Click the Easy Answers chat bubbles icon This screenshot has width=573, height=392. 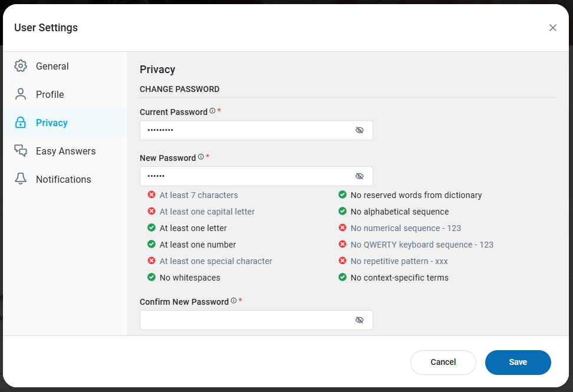click(x=21, y=151)
